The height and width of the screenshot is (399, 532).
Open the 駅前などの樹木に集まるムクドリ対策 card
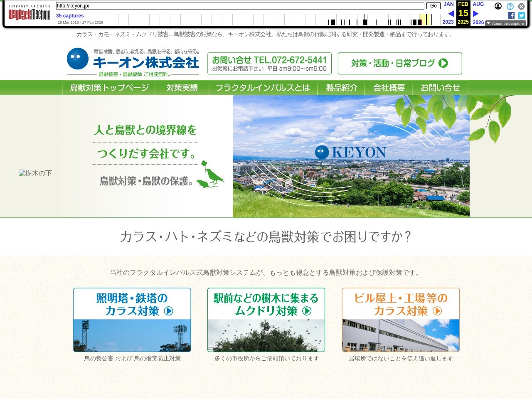tap(266, 320)
